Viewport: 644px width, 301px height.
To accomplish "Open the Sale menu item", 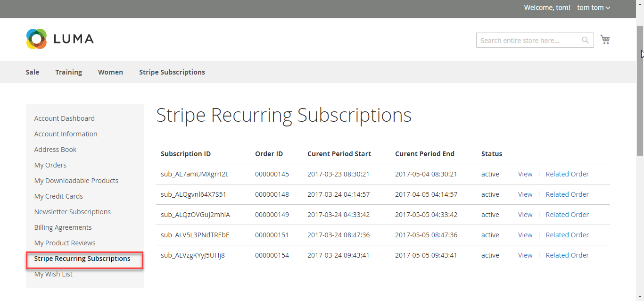I will 33,72.
